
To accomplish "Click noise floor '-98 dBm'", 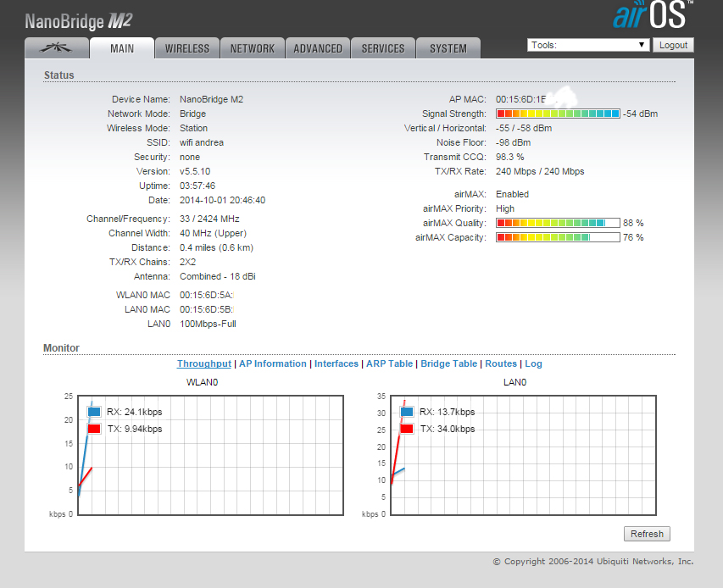I will click(513, 142).
